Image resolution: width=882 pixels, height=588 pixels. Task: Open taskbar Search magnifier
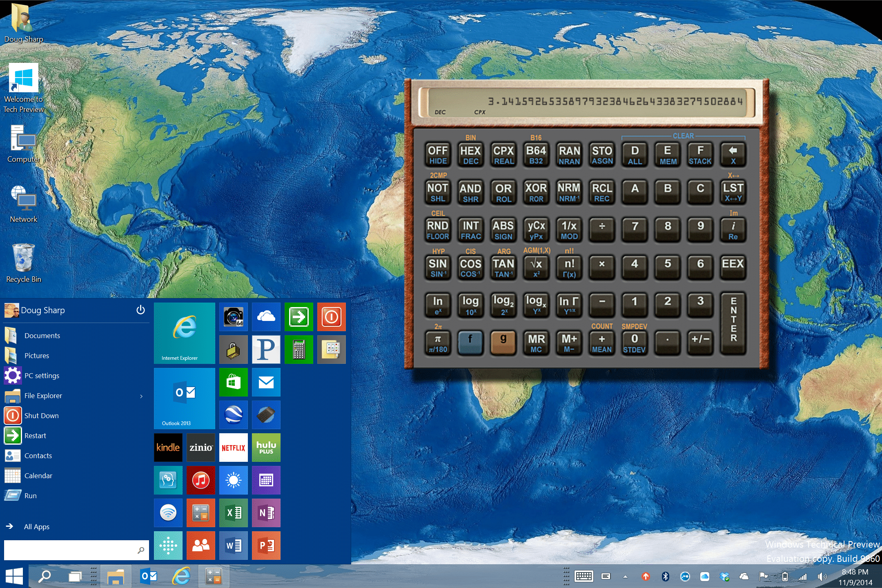pyautogui.click(x=44, y=576)
